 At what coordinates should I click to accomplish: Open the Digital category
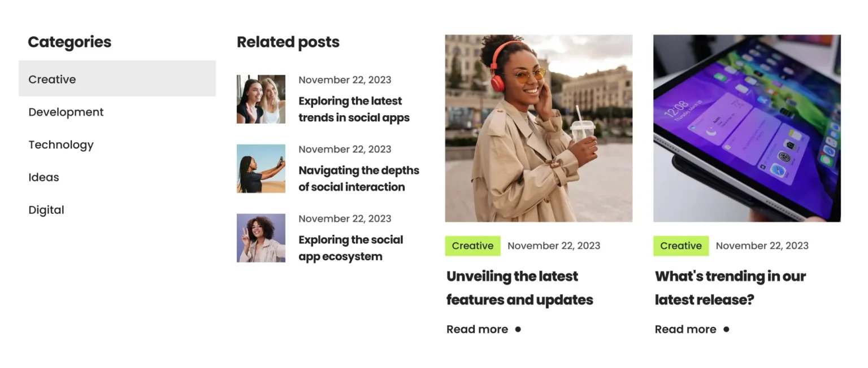click(46, 210)
